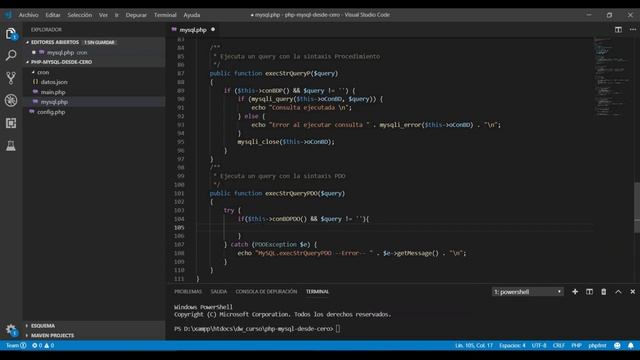The width and height of the screenshot is (640, 360).
Task: Open the Explorer view in activity bar
Action: pyautogui.click(x=11, y=33)
